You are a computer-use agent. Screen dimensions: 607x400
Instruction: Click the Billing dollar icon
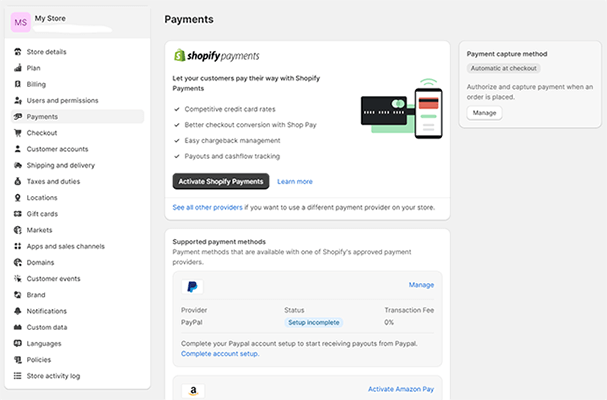(18, 84)
